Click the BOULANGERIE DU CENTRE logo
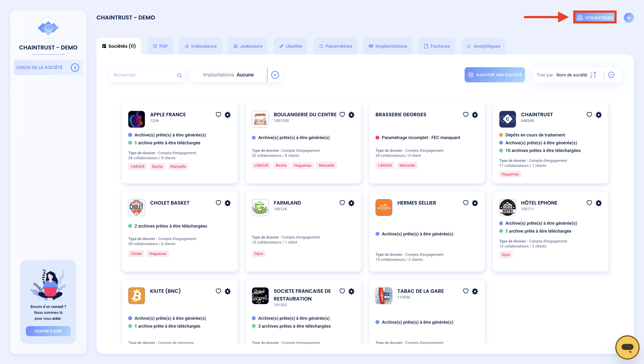The image size is (644, 364). pos(260,119)
